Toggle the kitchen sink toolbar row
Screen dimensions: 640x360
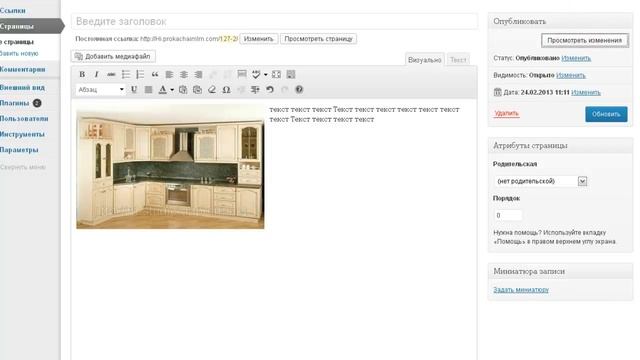click(x=291, y=74)
